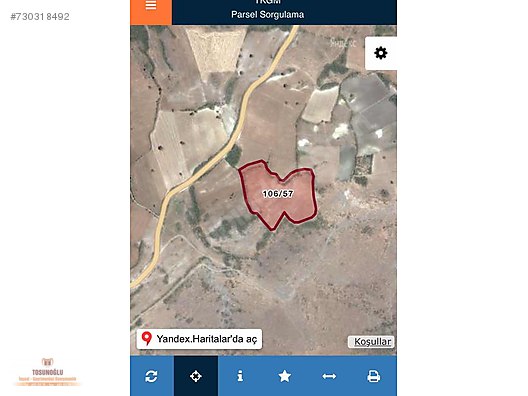Click the green tree cluster beside parcel

coord(234,156)
